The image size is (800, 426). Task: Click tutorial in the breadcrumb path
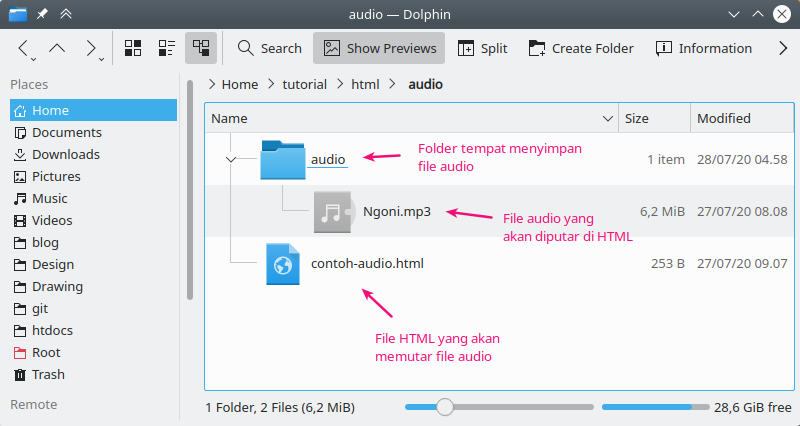(x=305, y=84)
